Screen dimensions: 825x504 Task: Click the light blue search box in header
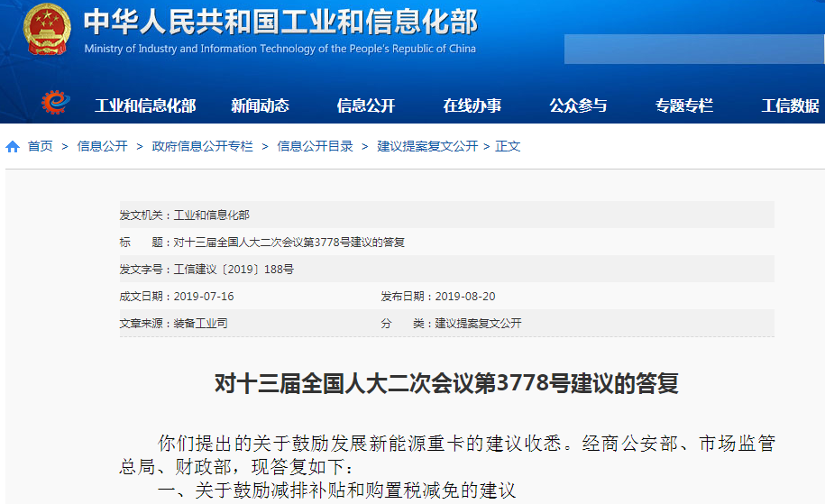[x=694, y=50]
